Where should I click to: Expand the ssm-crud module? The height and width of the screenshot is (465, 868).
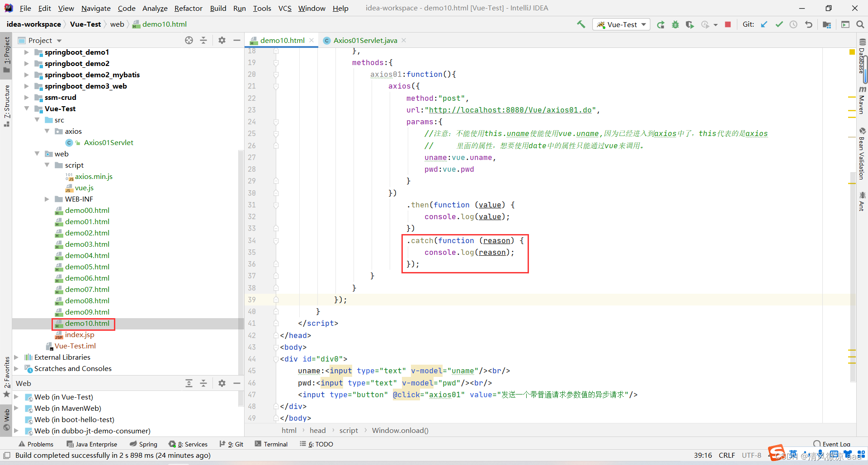click(x=26, y=97)
